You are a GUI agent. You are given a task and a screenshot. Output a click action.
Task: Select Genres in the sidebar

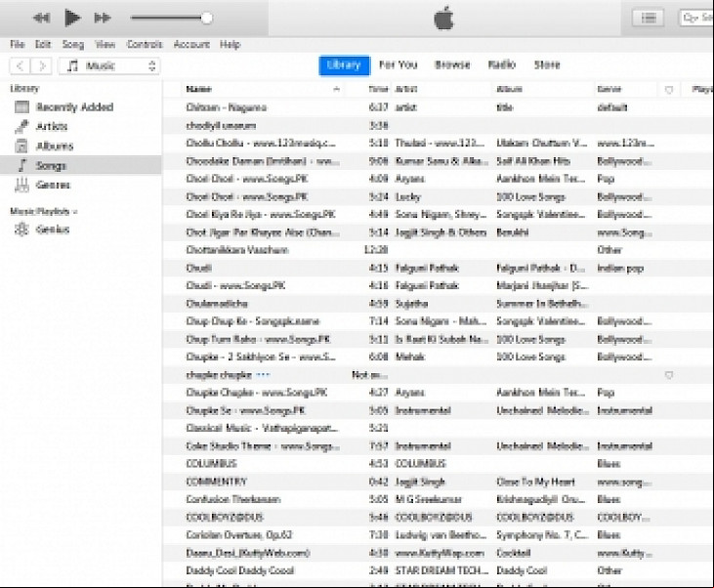tap(81, 185)
